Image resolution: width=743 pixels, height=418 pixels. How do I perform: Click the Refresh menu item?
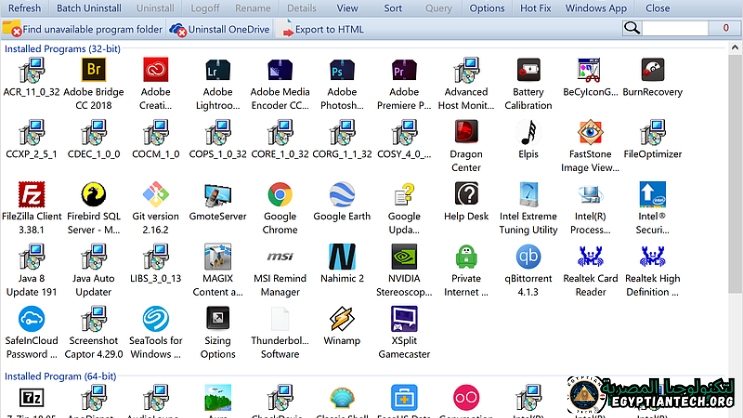point(25,8)
